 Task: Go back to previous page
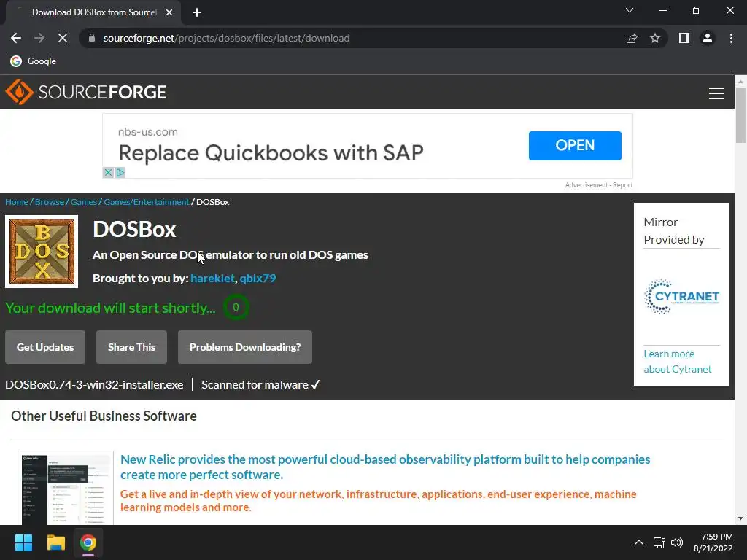coord(16,38)
